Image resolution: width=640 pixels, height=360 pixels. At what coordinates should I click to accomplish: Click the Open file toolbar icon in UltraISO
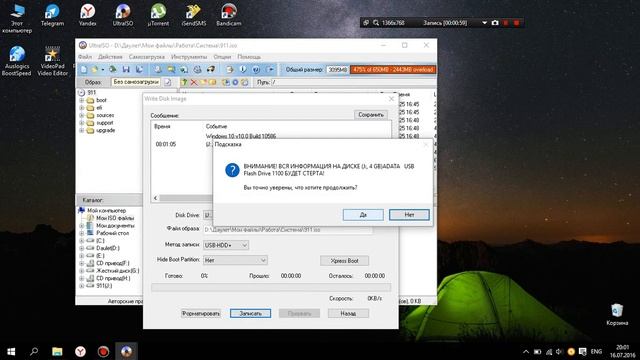click(94, 70)
